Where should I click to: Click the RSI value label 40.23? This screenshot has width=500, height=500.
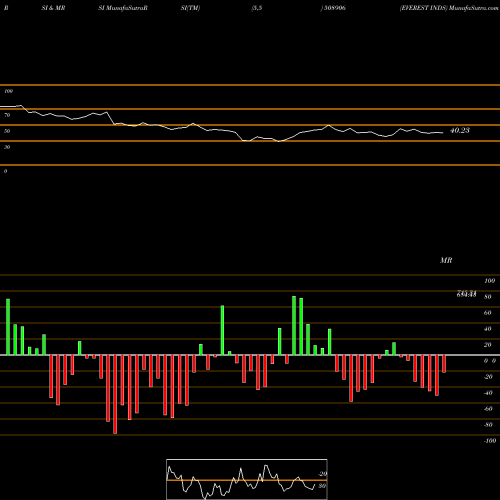tap(460, 130)
